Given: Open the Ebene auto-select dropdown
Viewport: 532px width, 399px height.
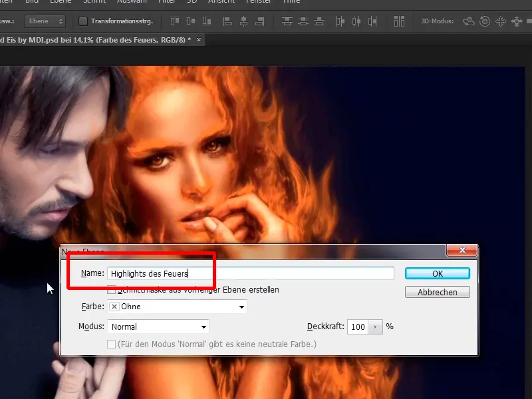Looking at the screenshot, I should 45,21.
